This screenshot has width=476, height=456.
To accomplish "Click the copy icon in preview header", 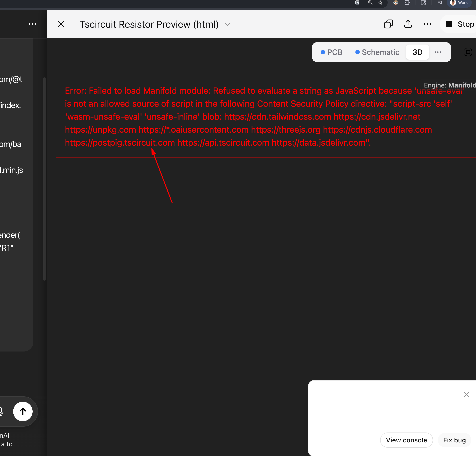I will coord(388,24).
